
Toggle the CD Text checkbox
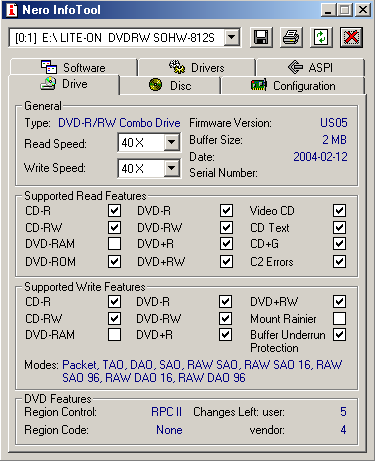click(x=339, y=228)
